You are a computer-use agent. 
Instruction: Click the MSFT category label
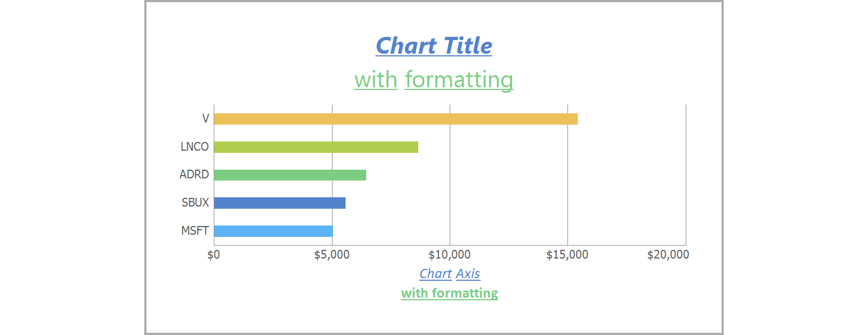(195, 231)
